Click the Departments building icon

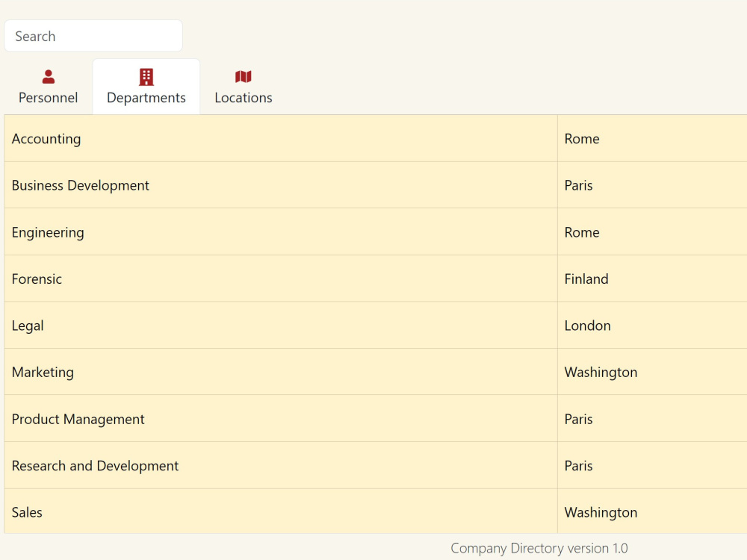click(146, 77)
